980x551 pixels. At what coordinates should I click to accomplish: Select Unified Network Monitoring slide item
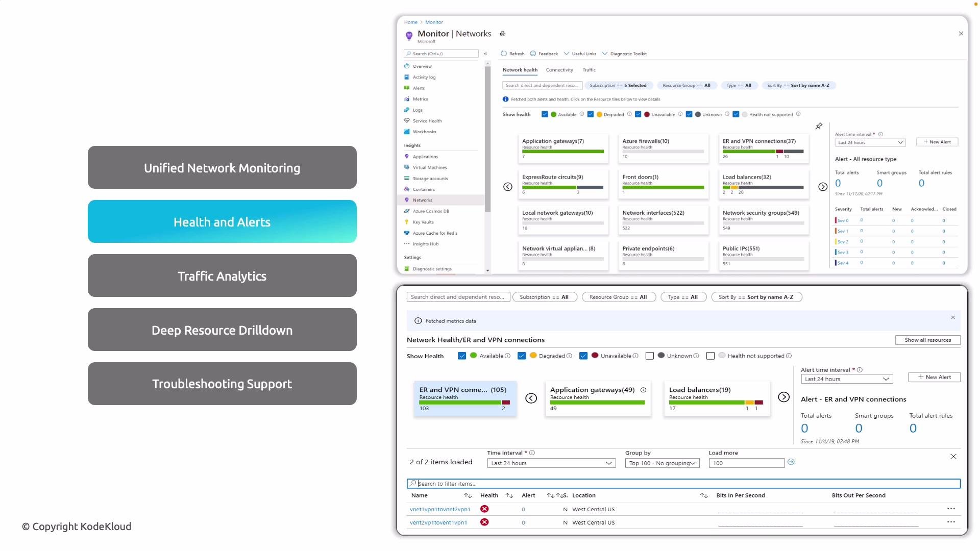click(x=222, y=167)
